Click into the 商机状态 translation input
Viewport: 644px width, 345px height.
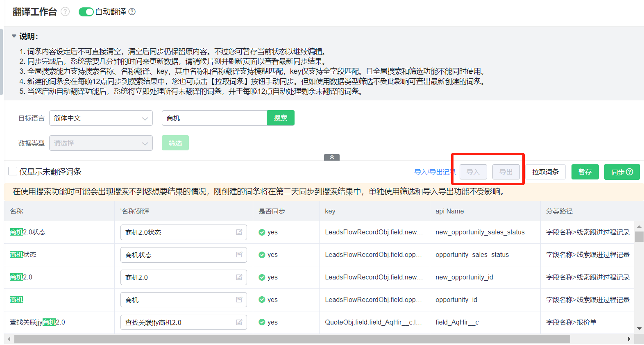point(184,255)
